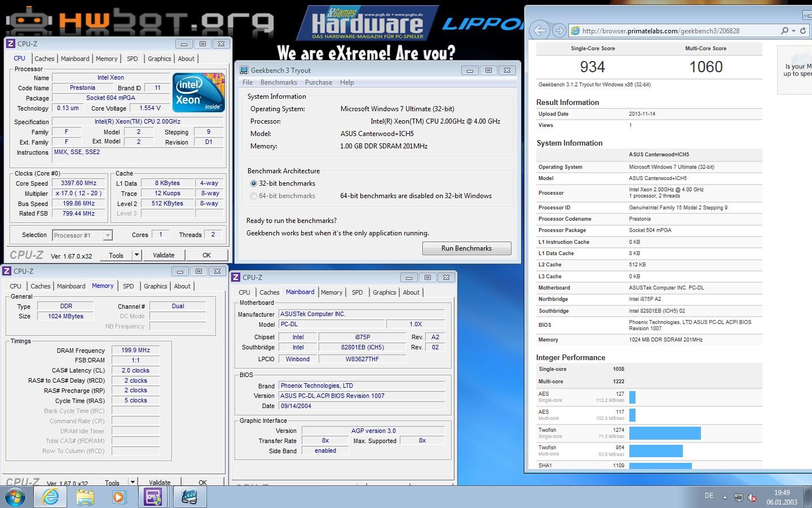Open Geekbench File menu

coord(248,82)
